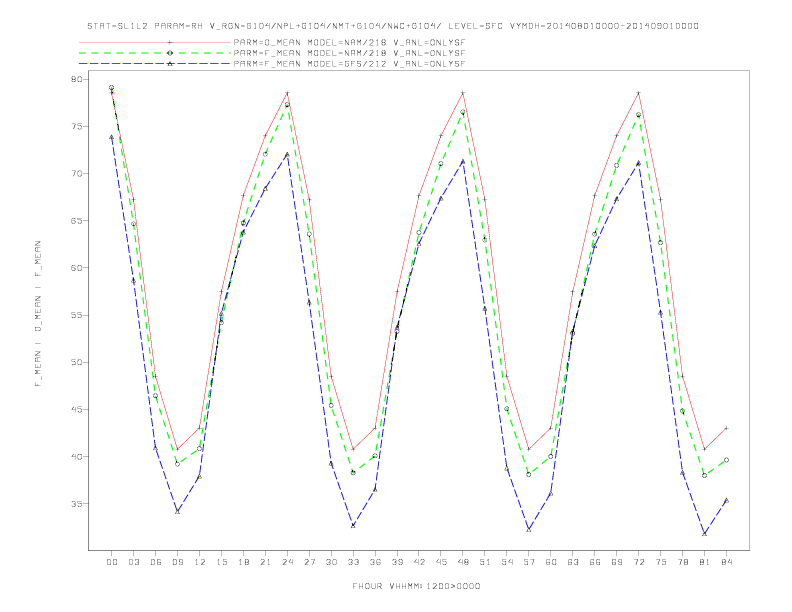Viewport: 792px width, 612px height.
Task: Click x-axis tick label 48
Action: [x=463, y=562]
